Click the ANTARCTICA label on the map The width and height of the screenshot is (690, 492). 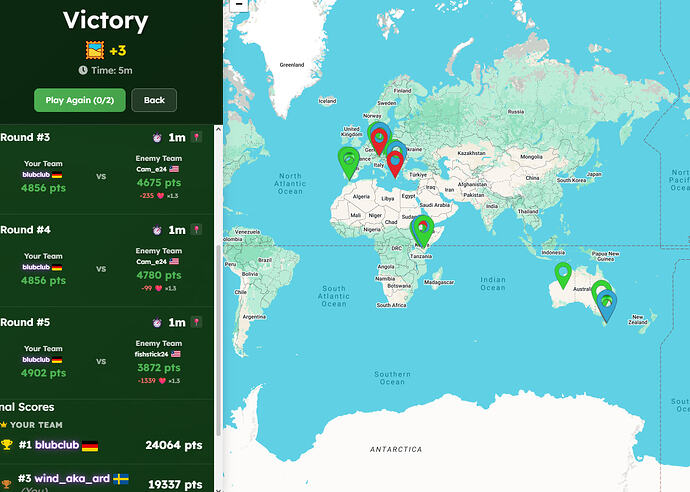pos(396,449)
